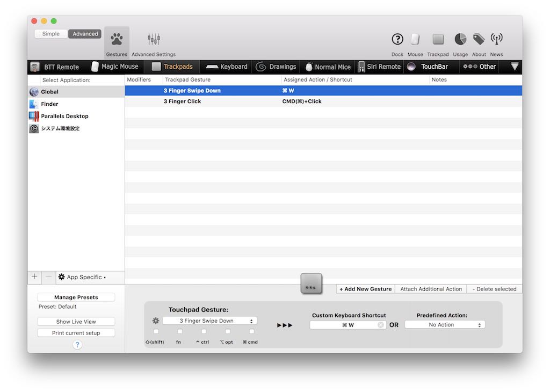Select システム環境設定 in the application list
The image size is (550, 392).
pyautogui.click(x=76, y=129)
